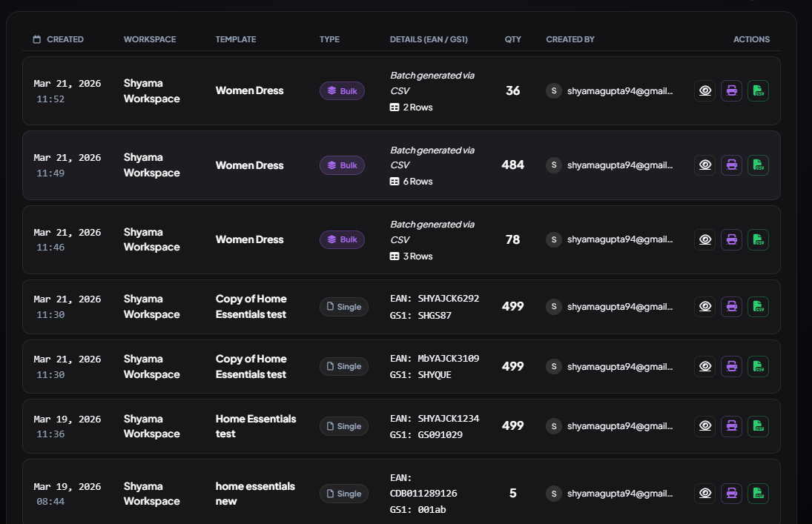Download CSV for the 11:52 batch
The width and height of the screenshot is (812, 524).
(758, 90)
